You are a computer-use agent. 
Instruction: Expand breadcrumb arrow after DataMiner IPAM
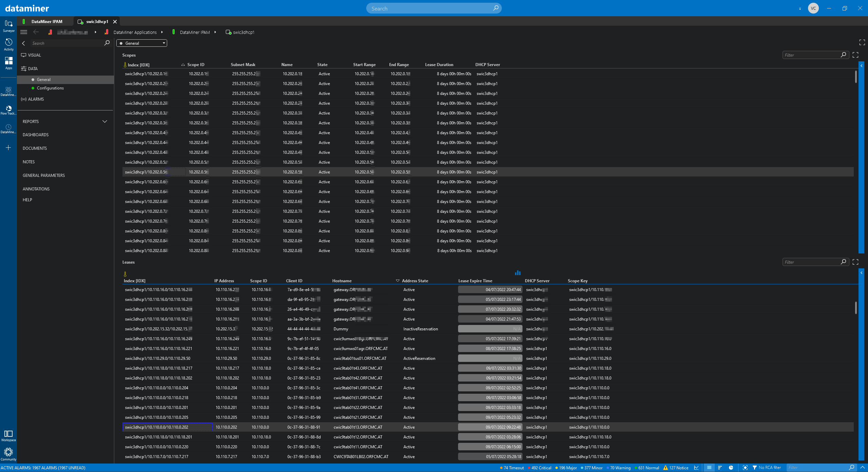(215, 32)
